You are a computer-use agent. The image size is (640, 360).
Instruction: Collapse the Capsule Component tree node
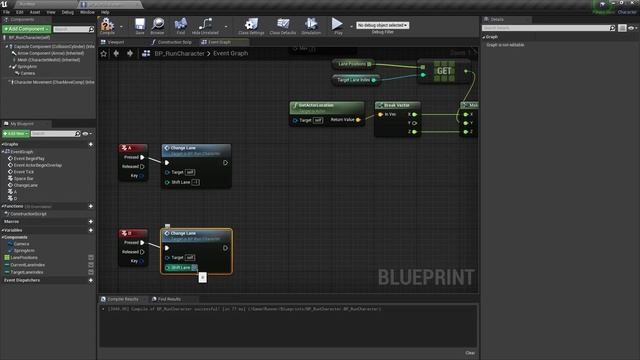[x=7, y=47]
